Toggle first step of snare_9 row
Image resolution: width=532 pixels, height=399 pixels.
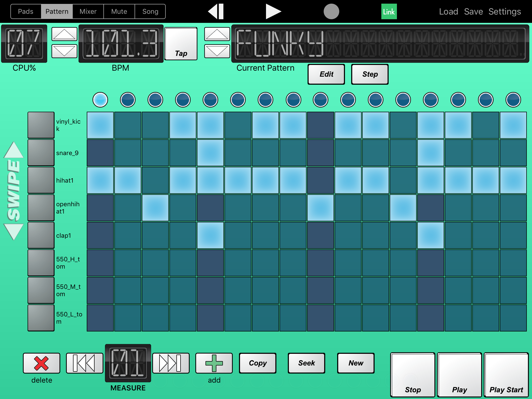[x=100, y=153]
